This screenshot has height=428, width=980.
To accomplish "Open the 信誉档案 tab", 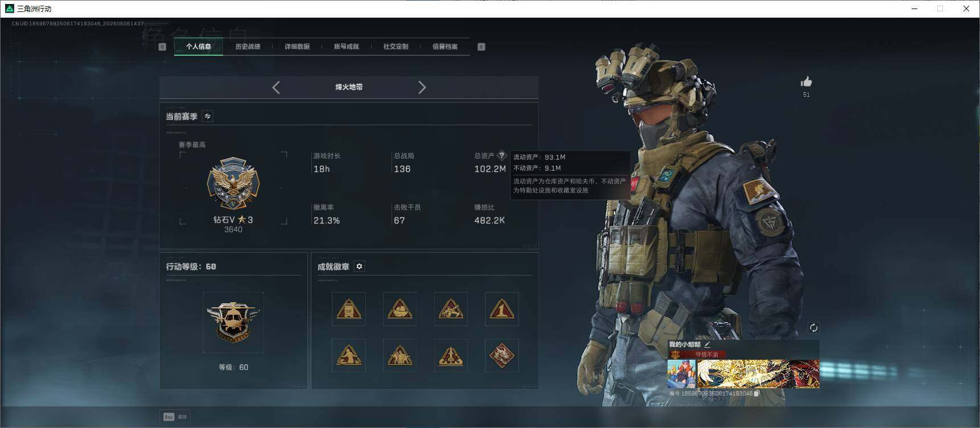I will (x=445, y=47).
